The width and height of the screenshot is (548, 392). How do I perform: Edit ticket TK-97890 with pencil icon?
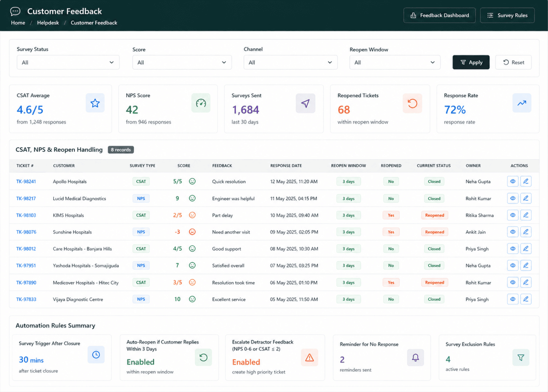[x=526, y=283]
